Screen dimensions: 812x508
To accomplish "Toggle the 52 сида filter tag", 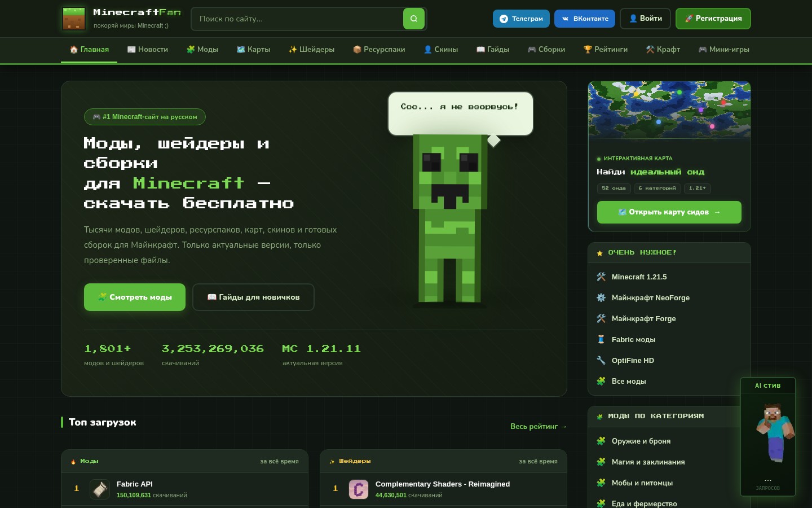I will (x=614, y=188).
